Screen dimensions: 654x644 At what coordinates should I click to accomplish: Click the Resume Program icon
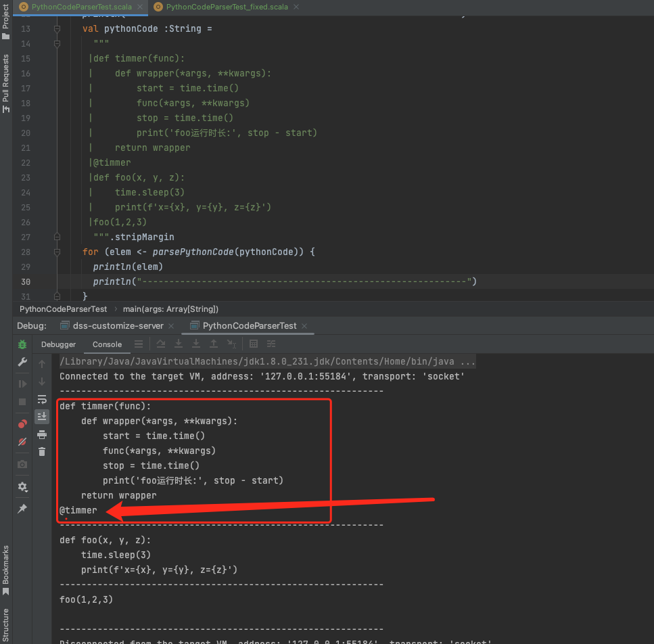[x=22, y=384]
